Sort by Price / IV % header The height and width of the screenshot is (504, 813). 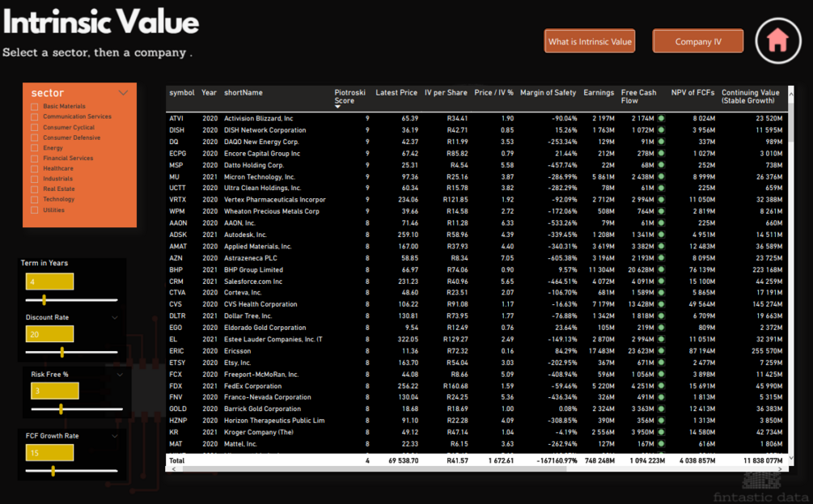click(493, 93)
